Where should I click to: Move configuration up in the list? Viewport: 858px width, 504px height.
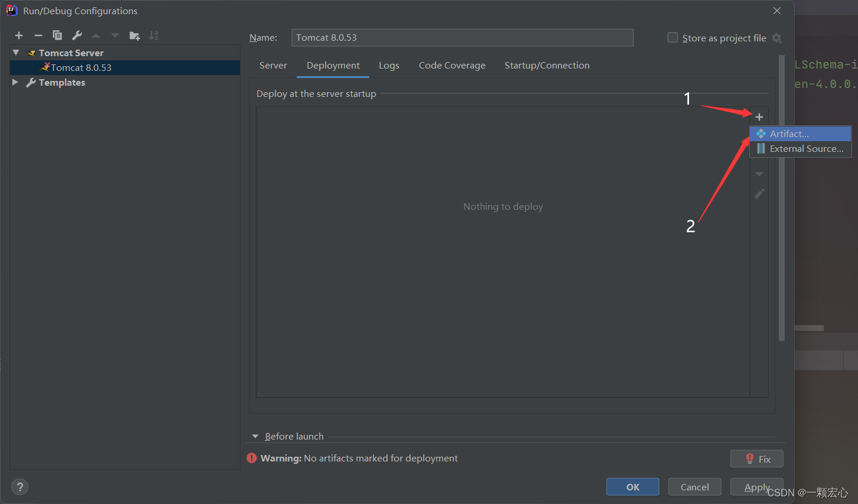tap(96, 35)
